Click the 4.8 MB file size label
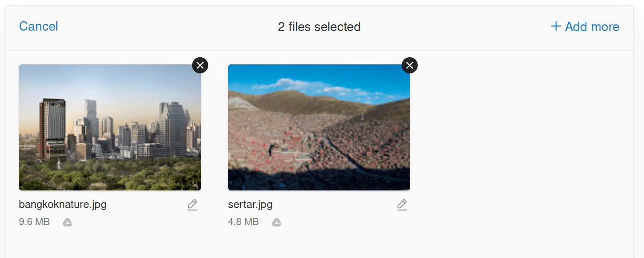 (243, 222)
